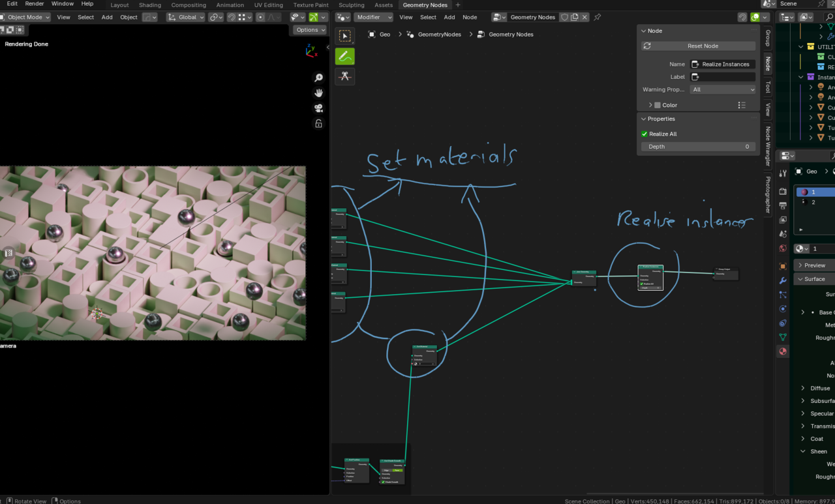835x504 pixels.
Task: Uncheck the Realize All checkbox
Action: pos(645,134)
